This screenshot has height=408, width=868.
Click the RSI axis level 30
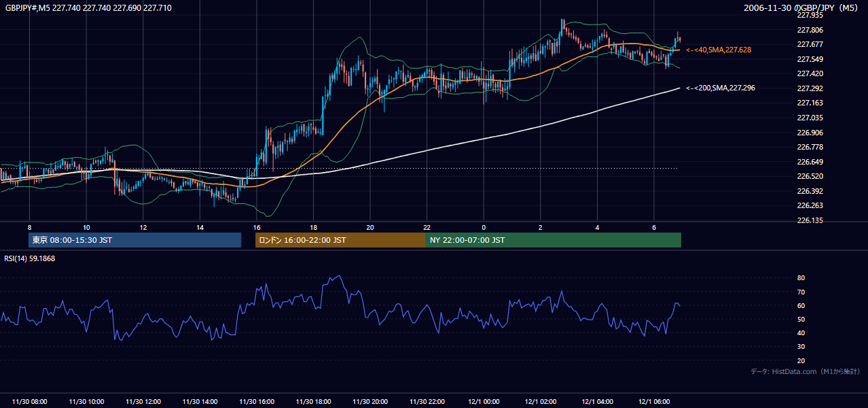pyautogui.click(x=801, y=347)
